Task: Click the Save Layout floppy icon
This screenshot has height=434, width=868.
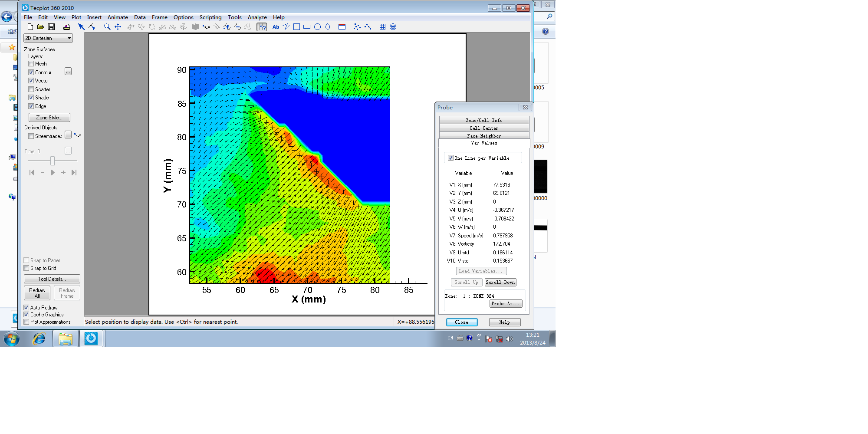Action: click(x=51, y=27)
